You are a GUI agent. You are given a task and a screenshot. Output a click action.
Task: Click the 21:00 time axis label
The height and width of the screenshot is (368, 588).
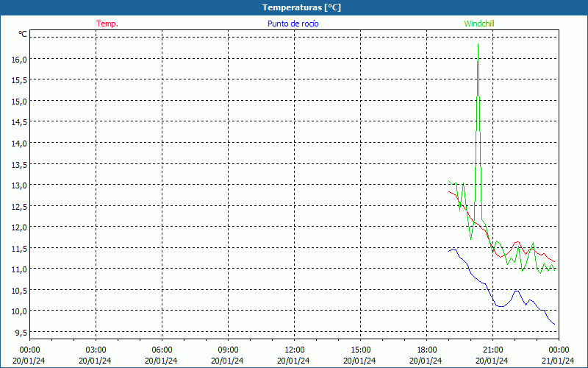point(492,350)
